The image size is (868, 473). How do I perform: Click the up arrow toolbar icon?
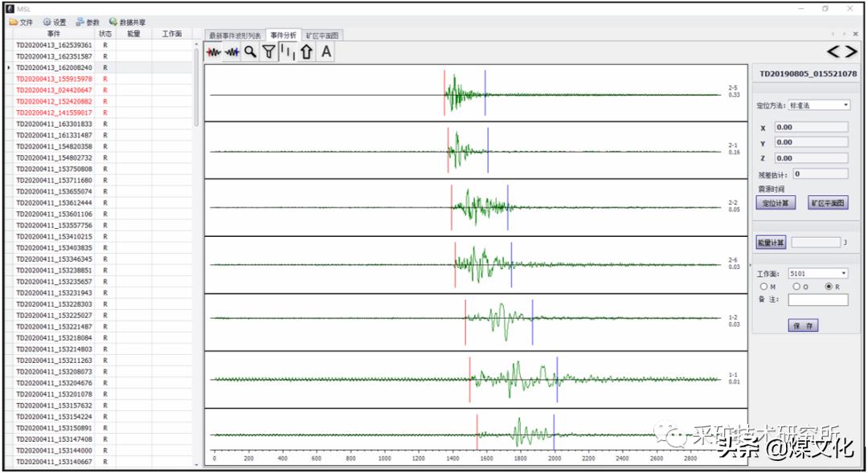[306, 52]
